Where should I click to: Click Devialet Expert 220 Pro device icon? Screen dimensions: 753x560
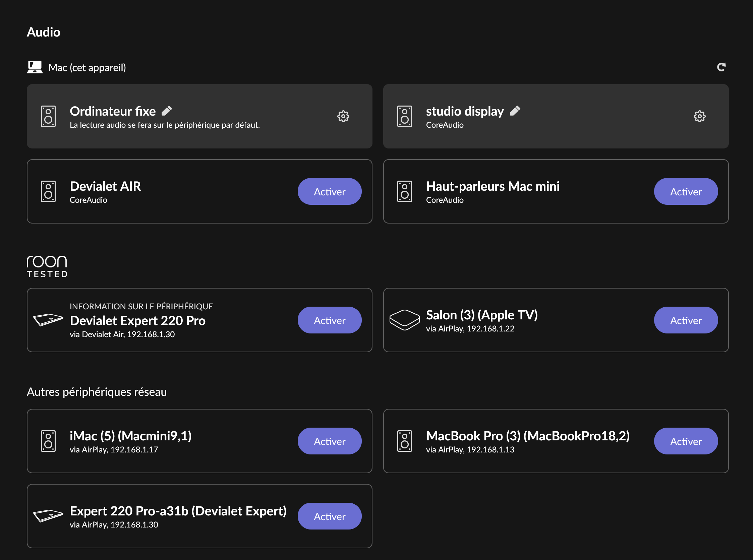coord(48,320)
